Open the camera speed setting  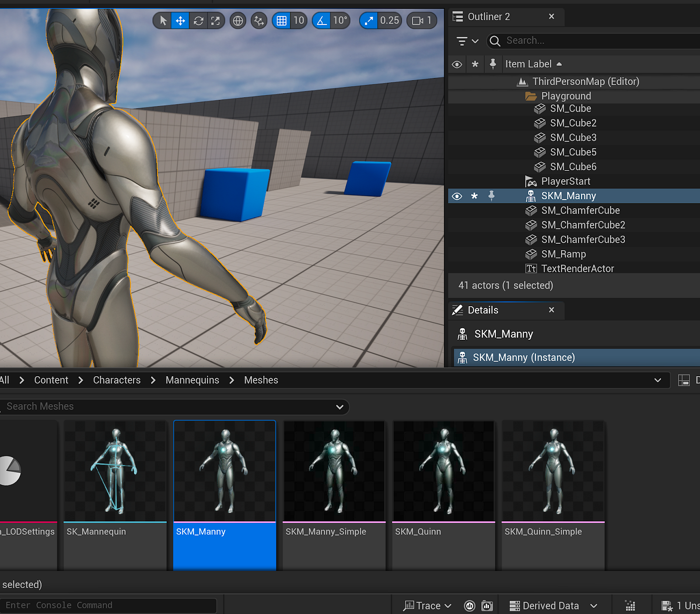[x=421, y=21]
